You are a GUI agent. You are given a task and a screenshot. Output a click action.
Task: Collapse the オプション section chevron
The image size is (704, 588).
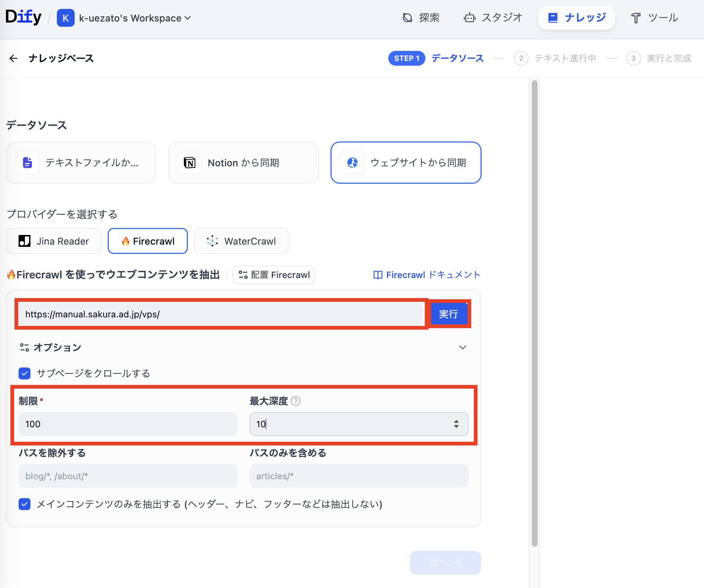462,347
